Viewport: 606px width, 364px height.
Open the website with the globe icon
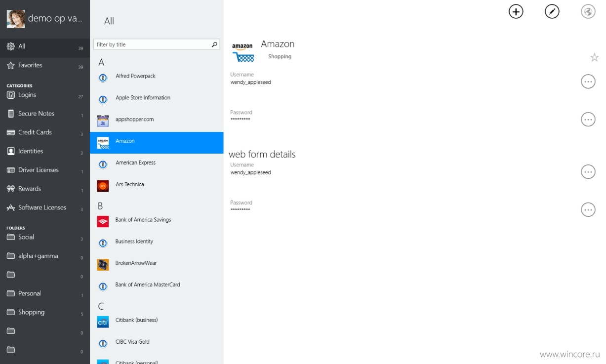pyautogui.click(x=588, y=11)
